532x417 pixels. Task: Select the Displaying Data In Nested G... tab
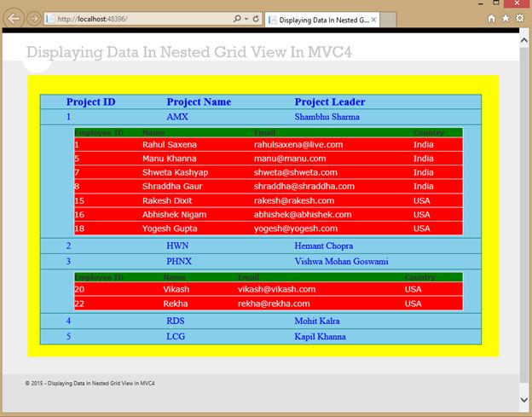click(322, 20)
